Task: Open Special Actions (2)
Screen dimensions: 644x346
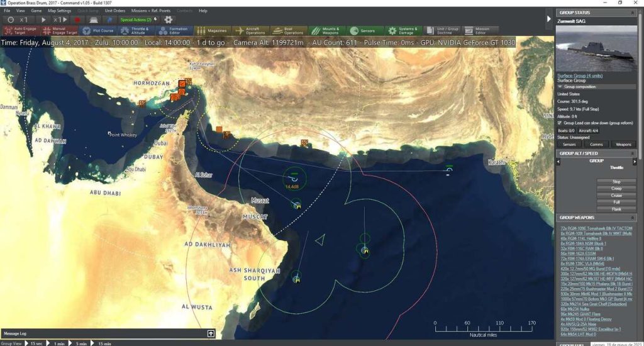Action: (x=138, y=20)
